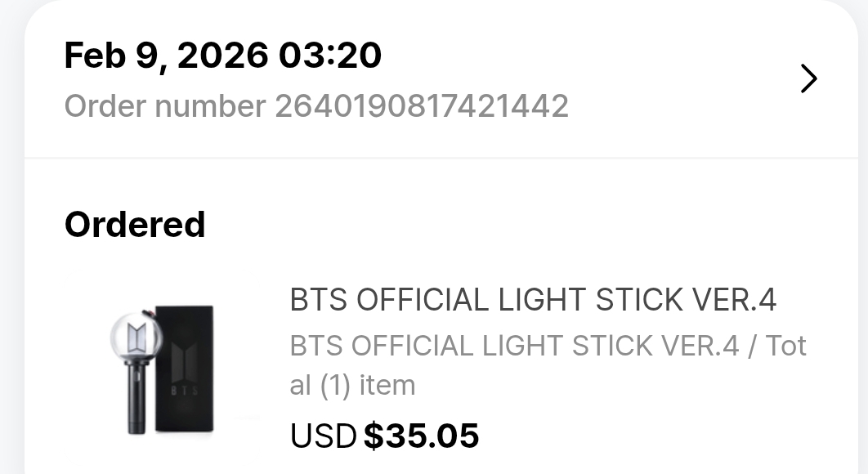868x474 pixels.
Task: Click the light stick handle in the thumbnail
Action: (136, 402)
